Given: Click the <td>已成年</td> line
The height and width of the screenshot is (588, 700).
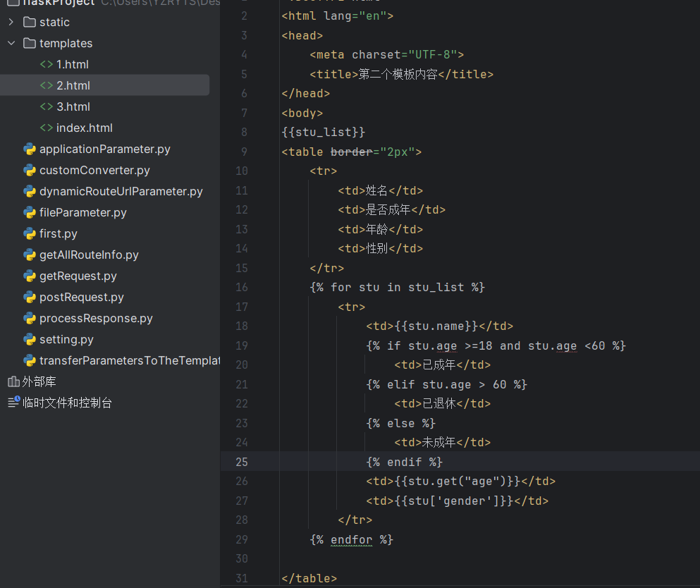Looking at the screenshot, I should pos(443,365).
